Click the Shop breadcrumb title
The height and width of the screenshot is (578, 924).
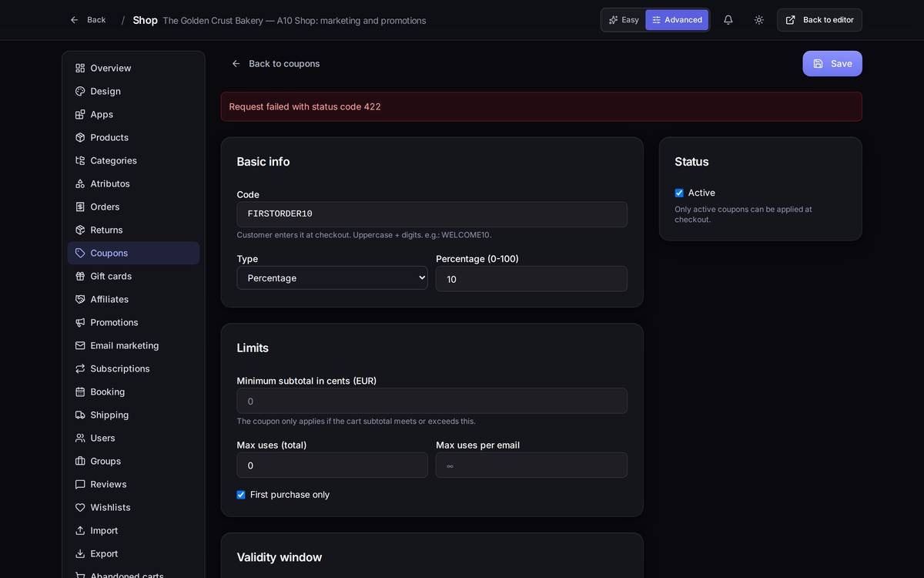[x=145, y=20]
